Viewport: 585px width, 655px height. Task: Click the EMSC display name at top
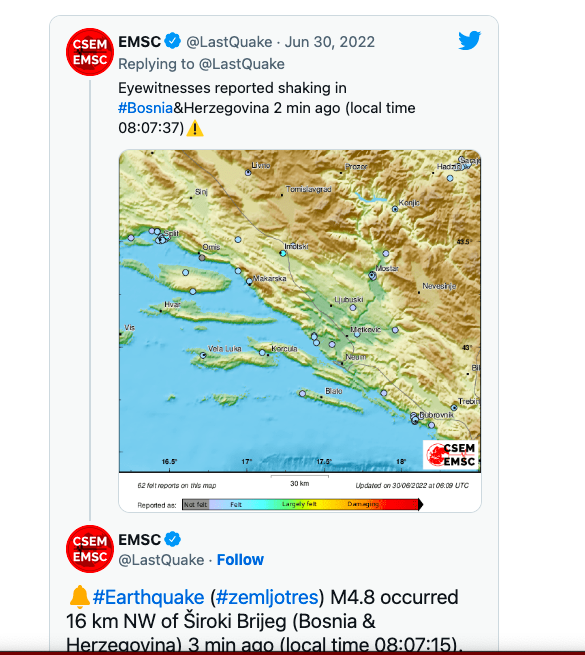tap(140, 42)
